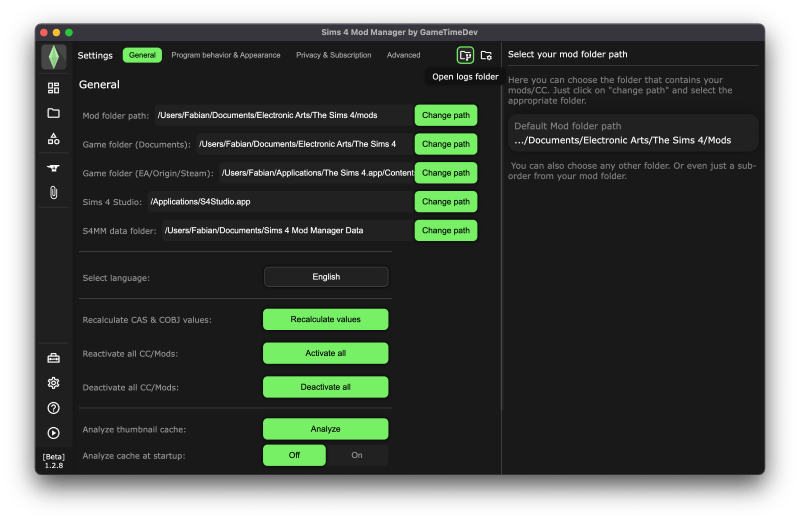Click the Mod folder path text field
The image size is (800, 521).
(284, 115)
